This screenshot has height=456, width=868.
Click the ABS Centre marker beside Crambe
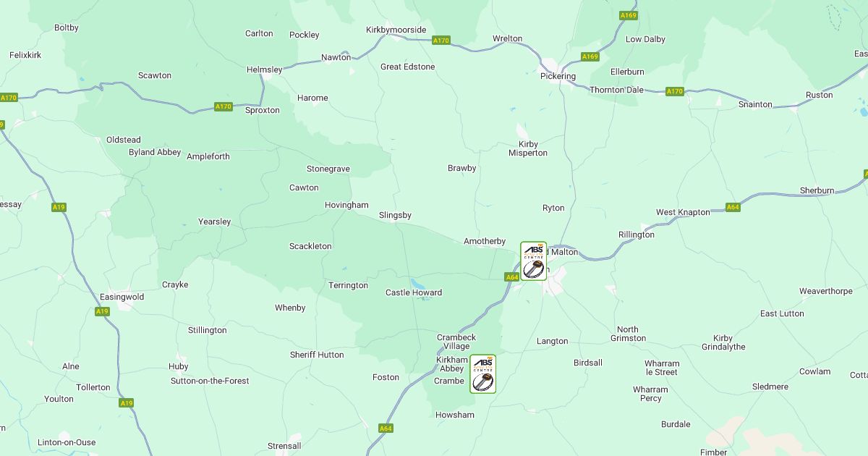(x=483, y=374)
